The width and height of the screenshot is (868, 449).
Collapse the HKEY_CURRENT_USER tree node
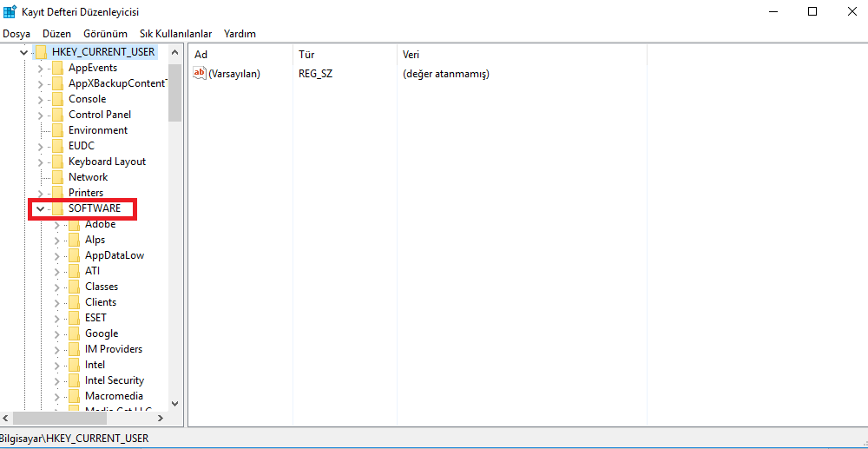[x=23, y=53]
